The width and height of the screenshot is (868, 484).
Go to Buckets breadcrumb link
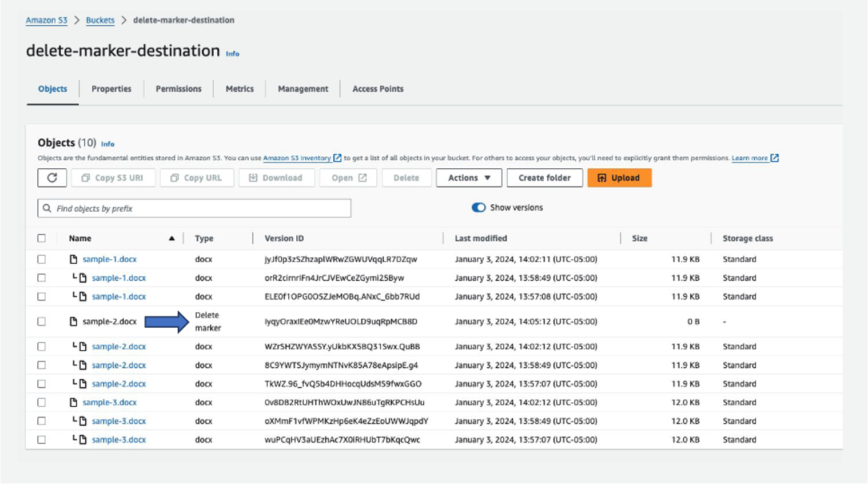(100, 20)
